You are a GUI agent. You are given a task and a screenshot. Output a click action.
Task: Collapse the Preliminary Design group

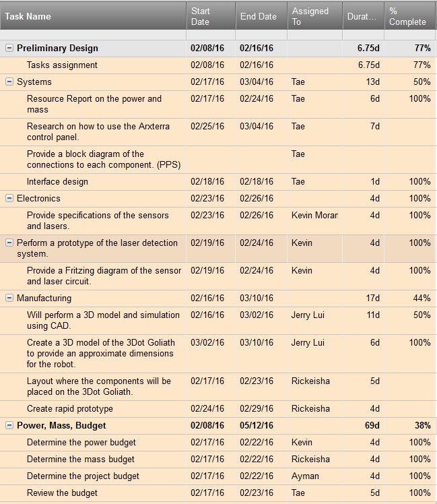point(9,49)
